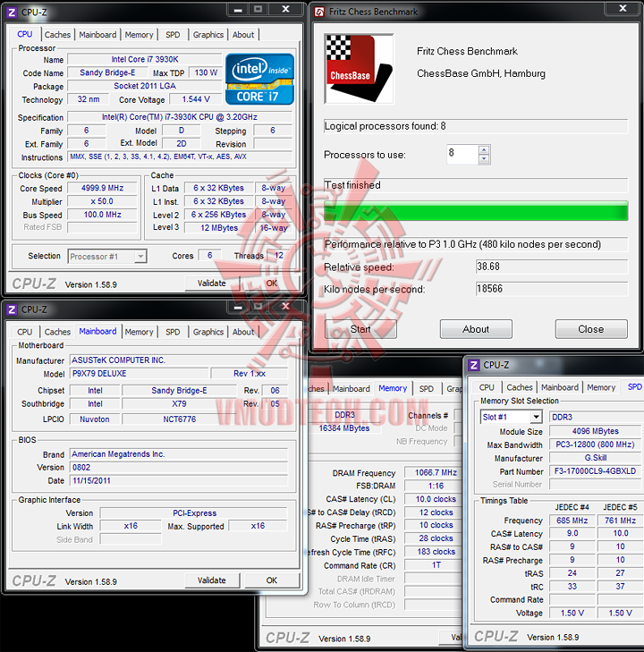Image resolution: width=644 pixels, height=652 pixels.
Task: Open About in Fritz Chess Benchmark
Action: (x=476, y=329)
